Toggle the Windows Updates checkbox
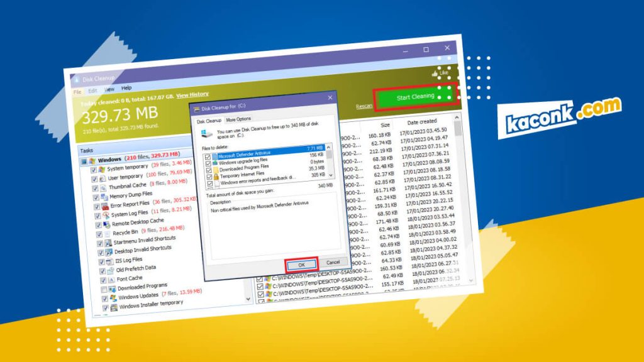The width and height of the screenshot is (644, 362). pyautogui.click(x=105, y=299)
